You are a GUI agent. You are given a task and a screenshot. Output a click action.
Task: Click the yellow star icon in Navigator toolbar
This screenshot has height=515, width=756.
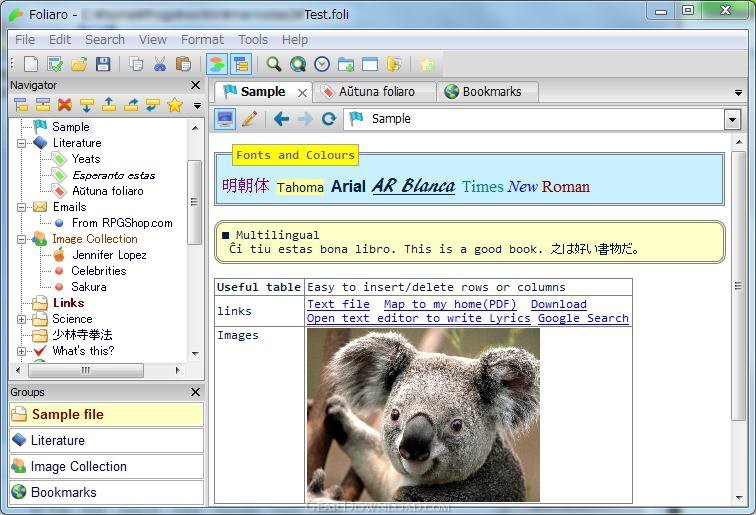pos(175,105)
